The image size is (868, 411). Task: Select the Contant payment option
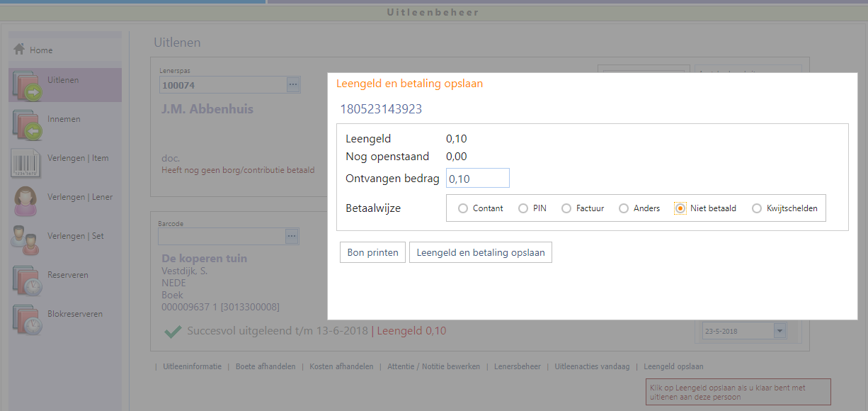[x=463, y=208]
